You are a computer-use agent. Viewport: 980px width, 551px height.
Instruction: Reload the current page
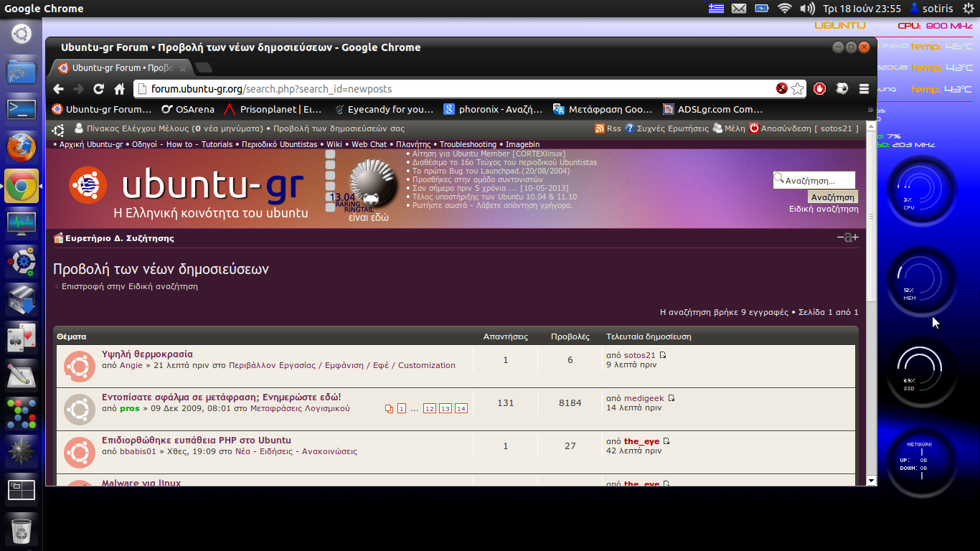tap(99, 89)
